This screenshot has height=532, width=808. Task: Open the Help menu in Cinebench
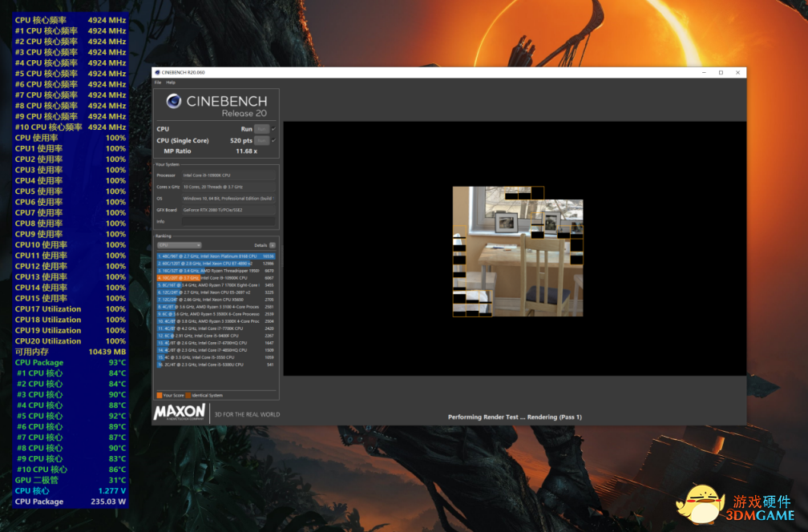click(171, 83)
